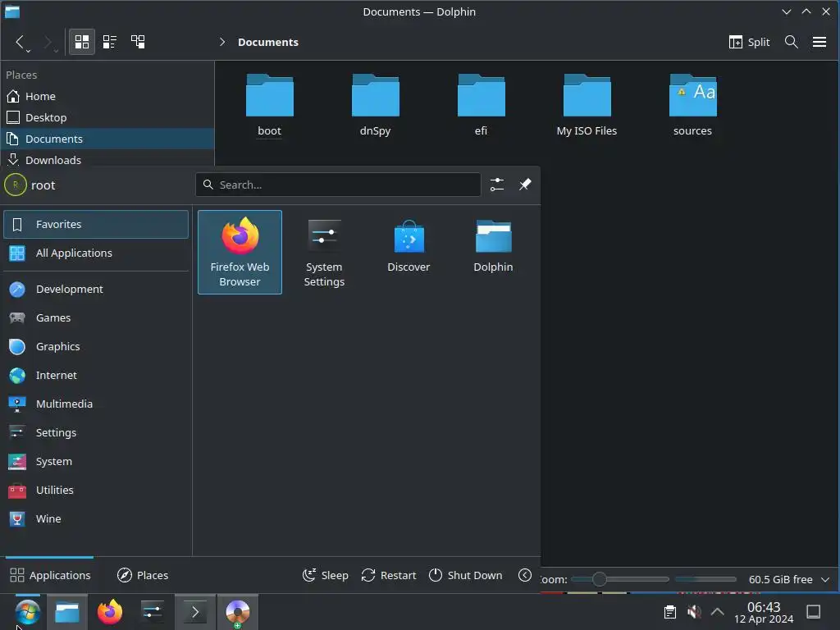Viewport: 840px width, 630px height.
Task: Click the Split view button
Action: pos(750,42)
